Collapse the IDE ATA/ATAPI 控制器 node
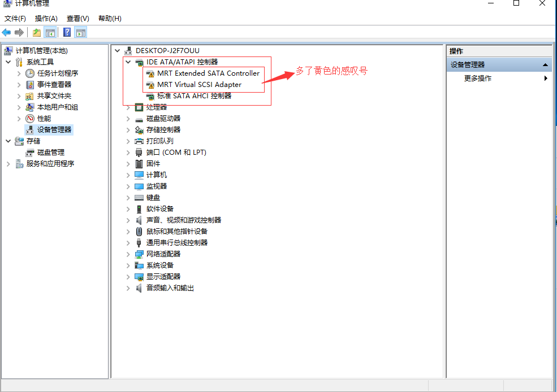 128,62
